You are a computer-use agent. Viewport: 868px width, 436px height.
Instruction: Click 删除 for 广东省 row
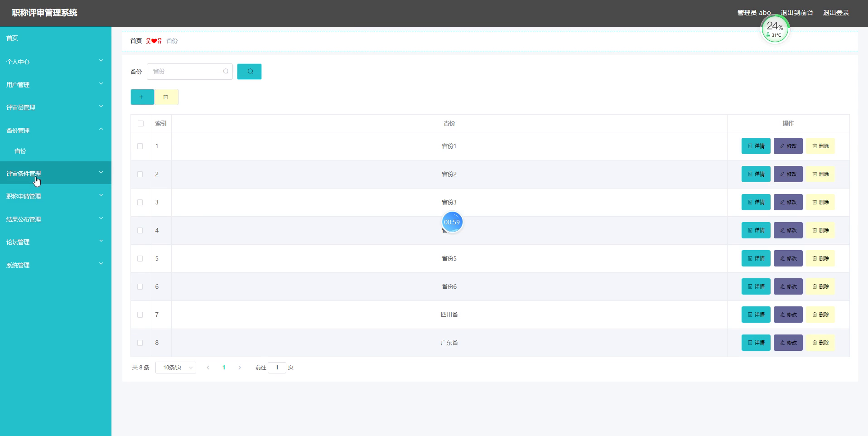[820, 343]
